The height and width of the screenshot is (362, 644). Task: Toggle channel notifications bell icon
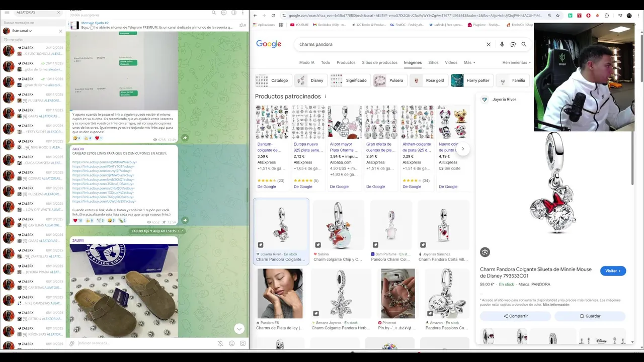(x=220, y=343)
